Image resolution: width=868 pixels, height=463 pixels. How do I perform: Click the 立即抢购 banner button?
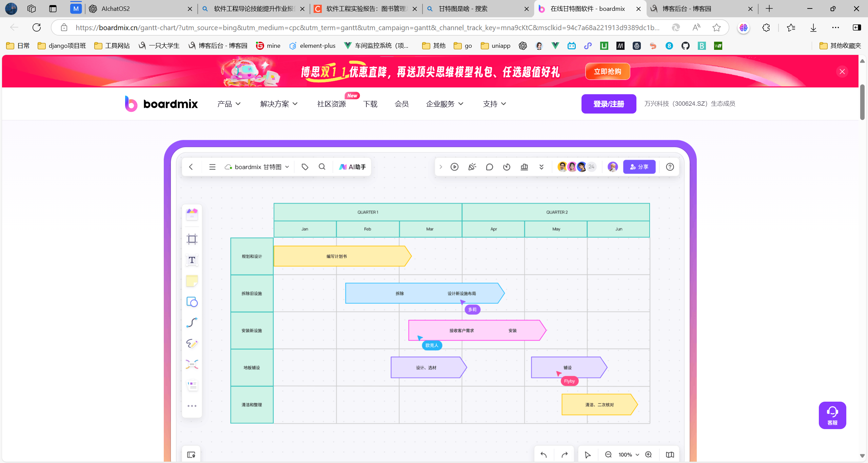click(608, 72)
